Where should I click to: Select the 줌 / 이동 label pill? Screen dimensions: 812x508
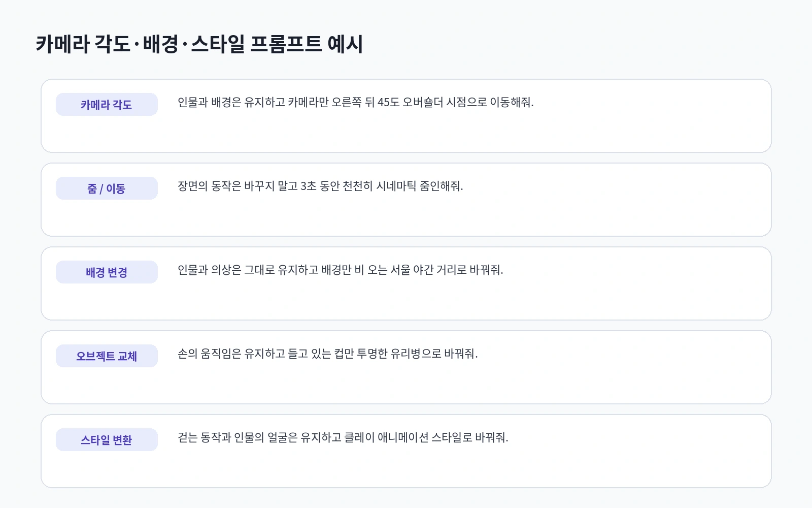click(x=107, y=188)
